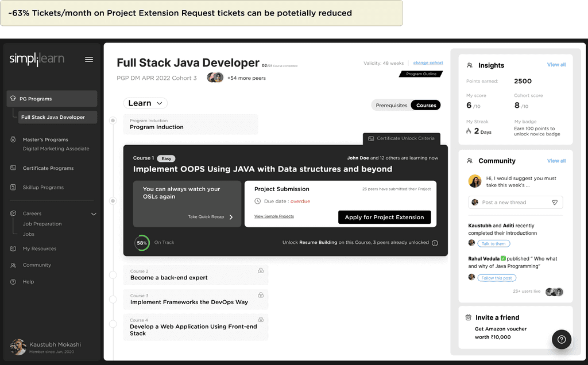Click the Careers icon in sidebar

click(x=13, y=213)
